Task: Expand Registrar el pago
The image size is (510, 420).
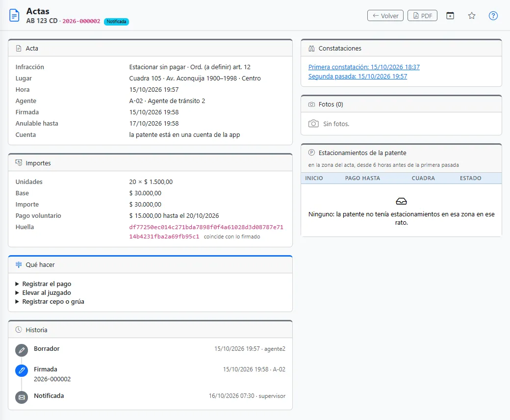Action: (x=43, y=284)
